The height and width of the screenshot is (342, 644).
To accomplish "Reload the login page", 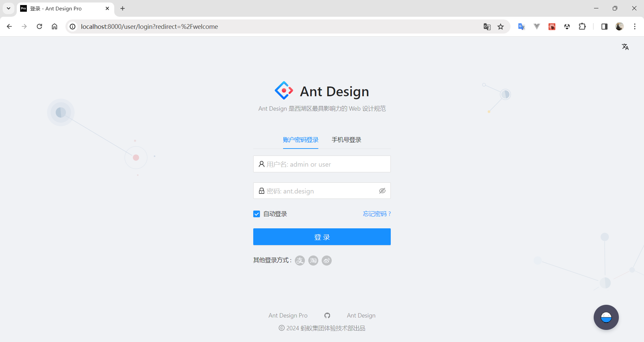I will pos(39,26).
